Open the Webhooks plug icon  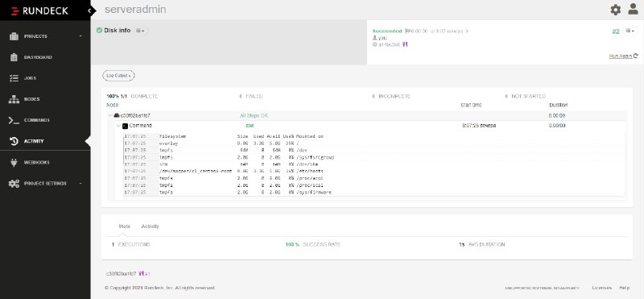click(x=14, y=163)
